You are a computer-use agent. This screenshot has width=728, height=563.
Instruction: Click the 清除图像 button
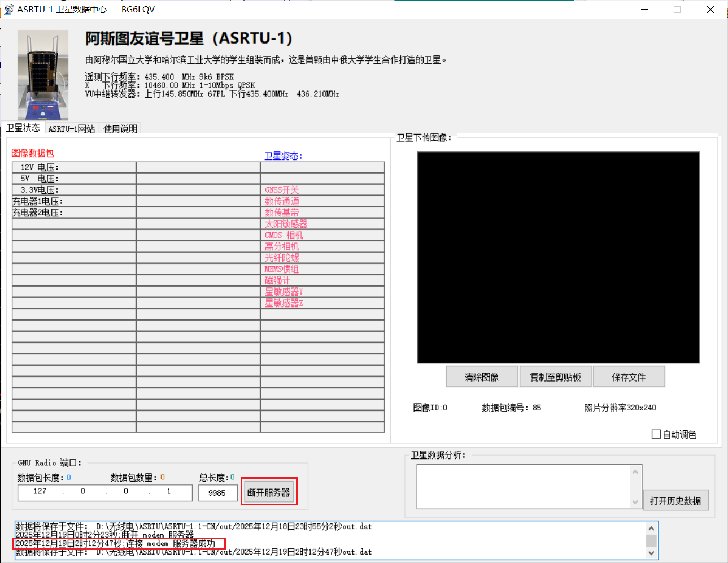[x=482, y=377]
